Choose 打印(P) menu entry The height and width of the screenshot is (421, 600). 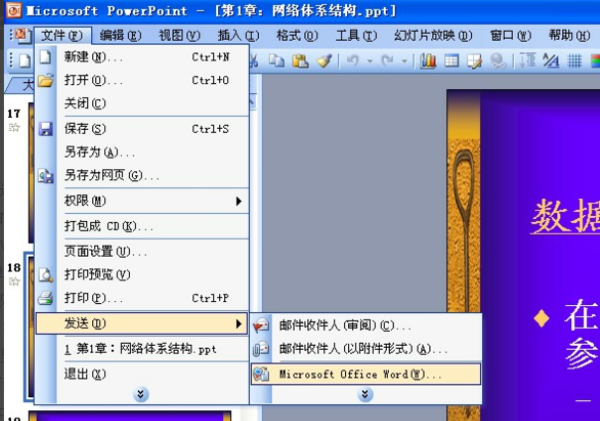pyautogui.click(x=142, y=298)
